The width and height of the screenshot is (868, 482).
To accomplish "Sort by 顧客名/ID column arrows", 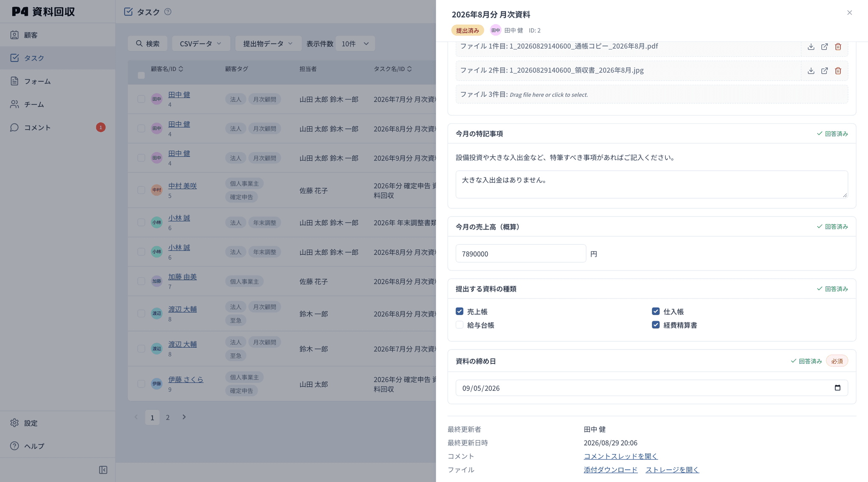I will point(181,69).
